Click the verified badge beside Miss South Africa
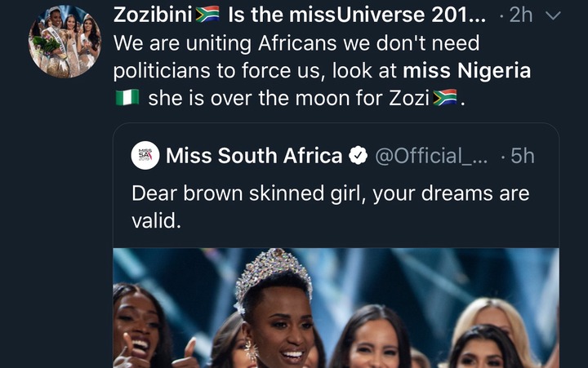588x368 pixels. pos(359,155)
